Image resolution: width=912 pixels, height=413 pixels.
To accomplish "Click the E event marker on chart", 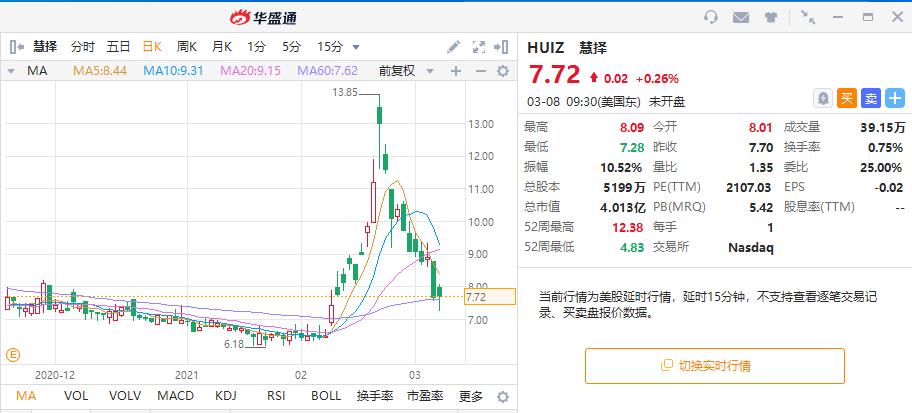I will tap(14, 354).
